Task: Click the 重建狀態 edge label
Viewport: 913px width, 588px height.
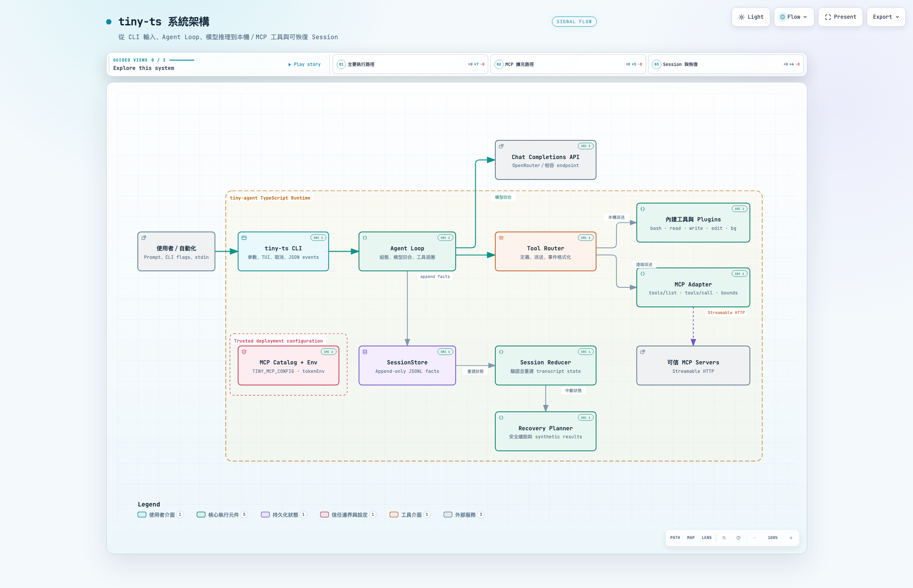Action: point(475,372)
